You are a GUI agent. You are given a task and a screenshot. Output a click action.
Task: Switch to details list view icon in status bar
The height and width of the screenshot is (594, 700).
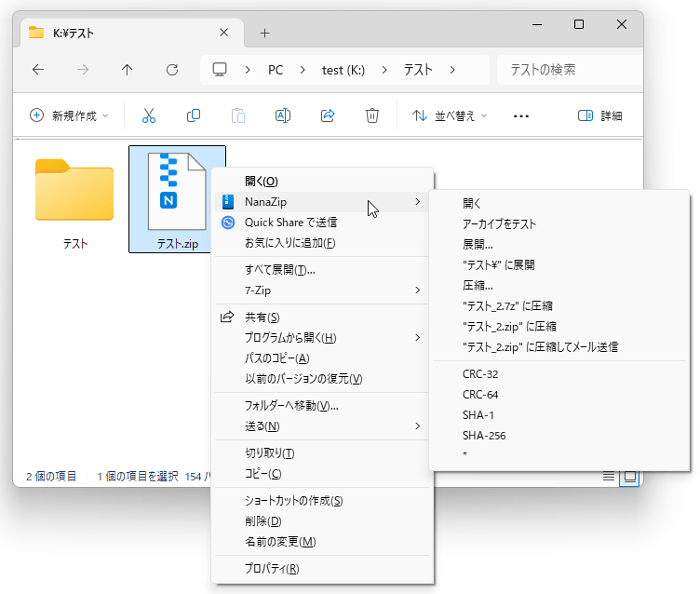click(x=609, y=476)
